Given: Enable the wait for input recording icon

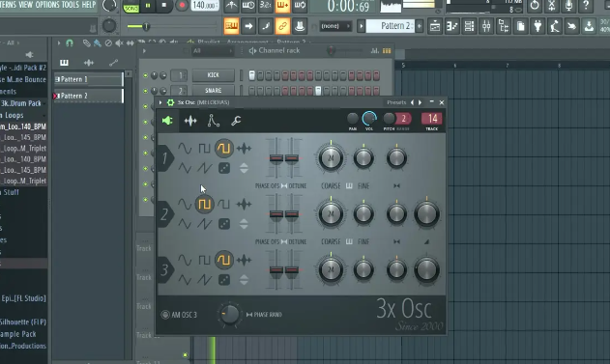Looking at the screenshot, I should point(248,5).
